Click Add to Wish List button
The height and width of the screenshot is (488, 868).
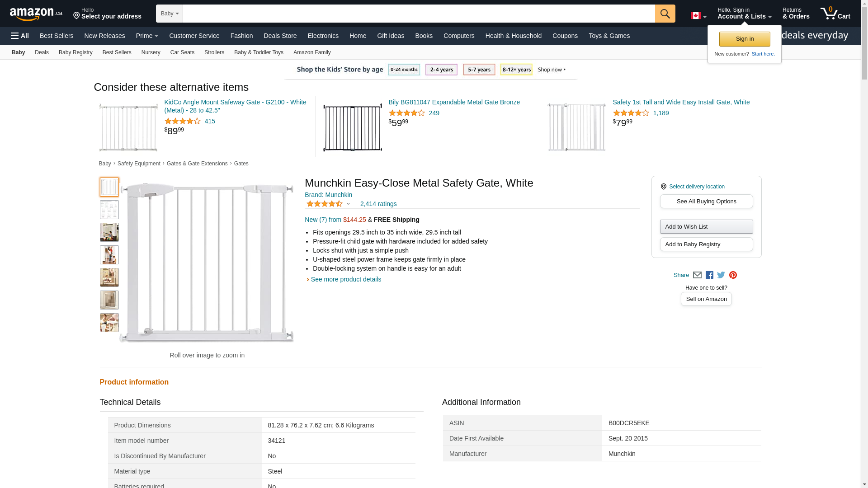tap(706, 227)
